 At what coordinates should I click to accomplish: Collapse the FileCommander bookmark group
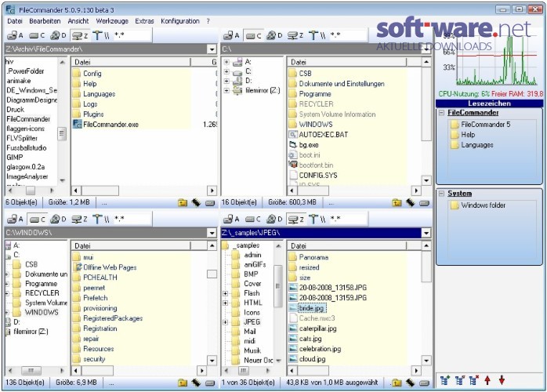pos(442,113)
